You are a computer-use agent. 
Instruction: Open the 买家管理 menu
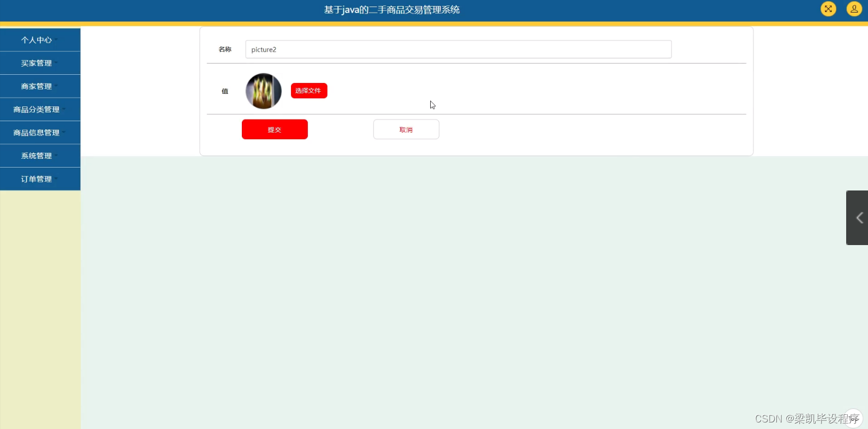pos(40,63)
